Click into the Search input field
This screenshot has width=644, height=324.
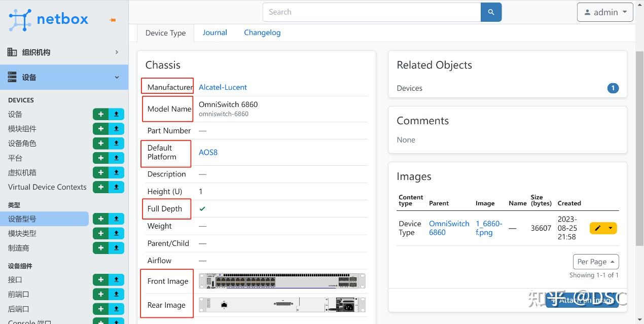tap(371, 12)
